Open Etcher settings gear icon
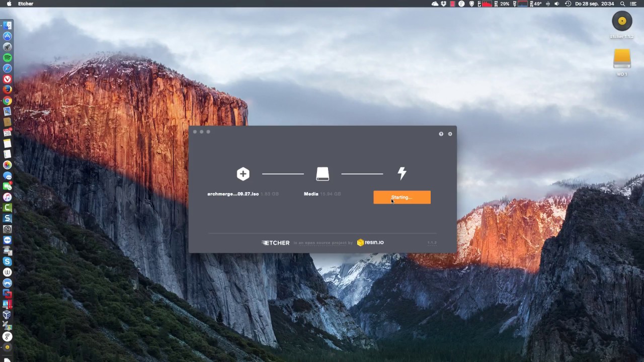 pyautogui.click(x=450, y=134)
